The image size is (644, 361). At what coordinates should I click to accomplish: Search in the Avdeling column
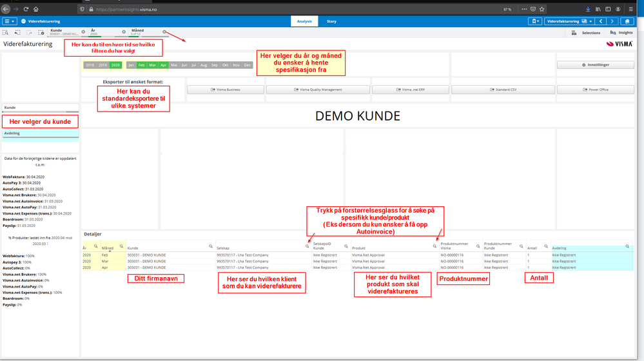click(x=627, y=246)
